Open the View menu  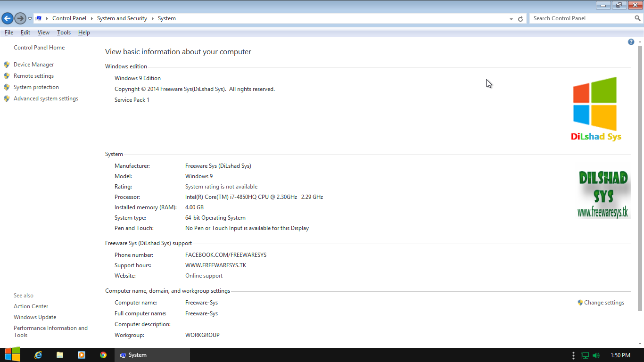43,33
